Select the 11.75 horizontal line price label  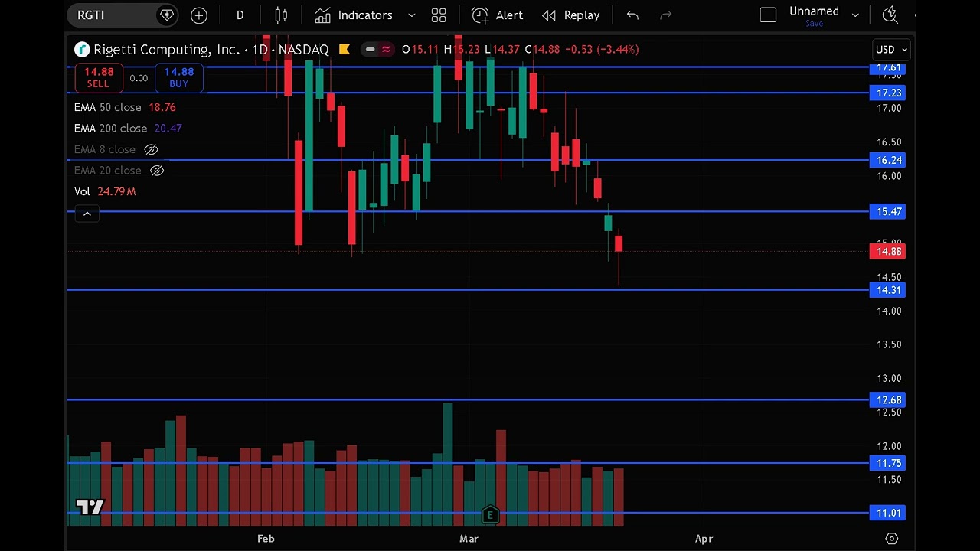[888, 463]
